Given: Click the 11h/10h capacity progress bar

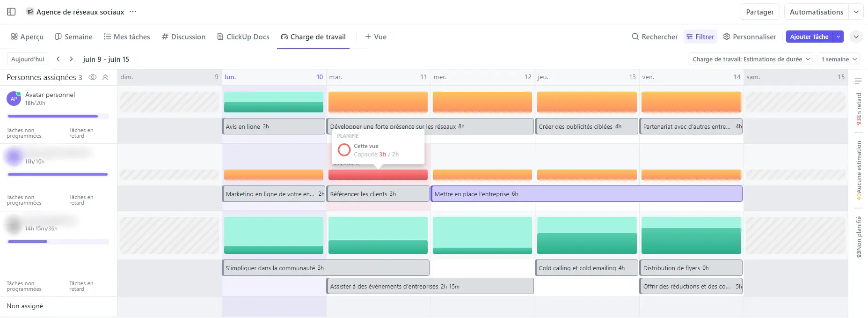Looking at the screenshot, I should click(x=58, y=174).
